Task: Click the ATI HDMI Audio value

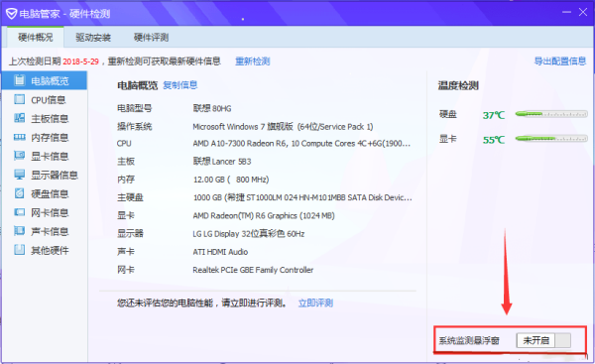Action: pyautogui.click(x=220, y=252)
